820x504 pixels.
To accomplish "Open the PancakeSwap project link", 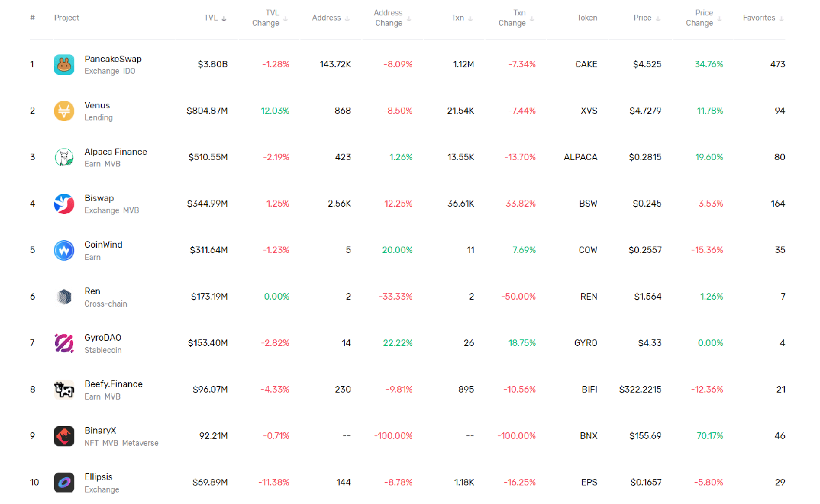I will 113,59.
